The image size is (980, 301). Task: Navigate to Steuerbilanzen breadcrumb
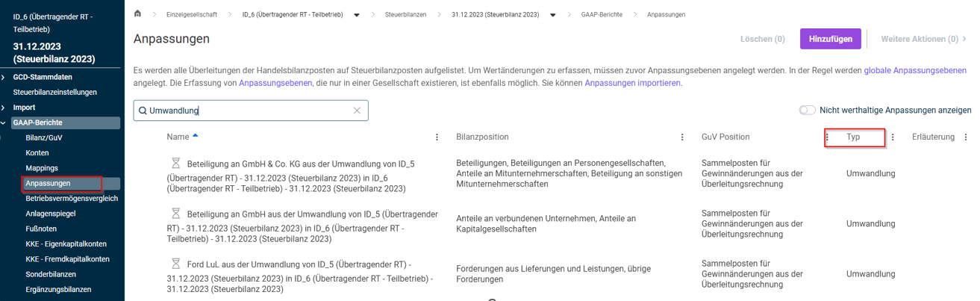(406, 15)
